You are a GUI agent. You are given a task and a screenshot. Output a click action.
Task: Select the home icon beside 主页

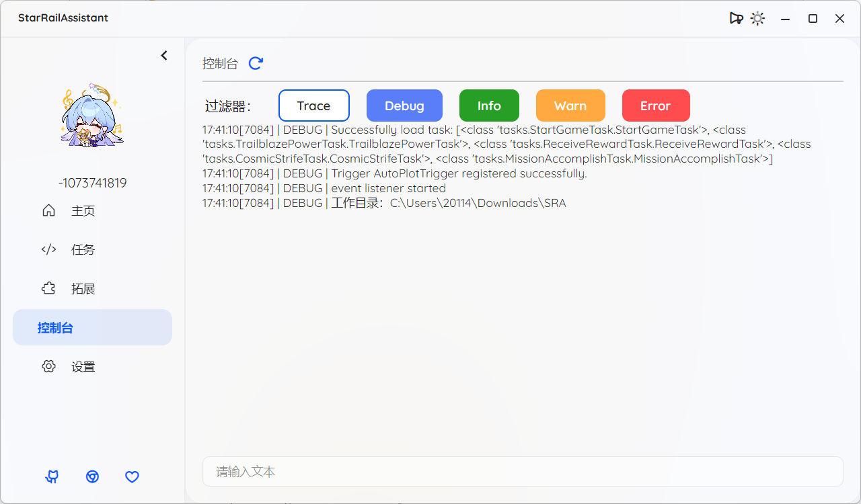[x=48, y=210]
